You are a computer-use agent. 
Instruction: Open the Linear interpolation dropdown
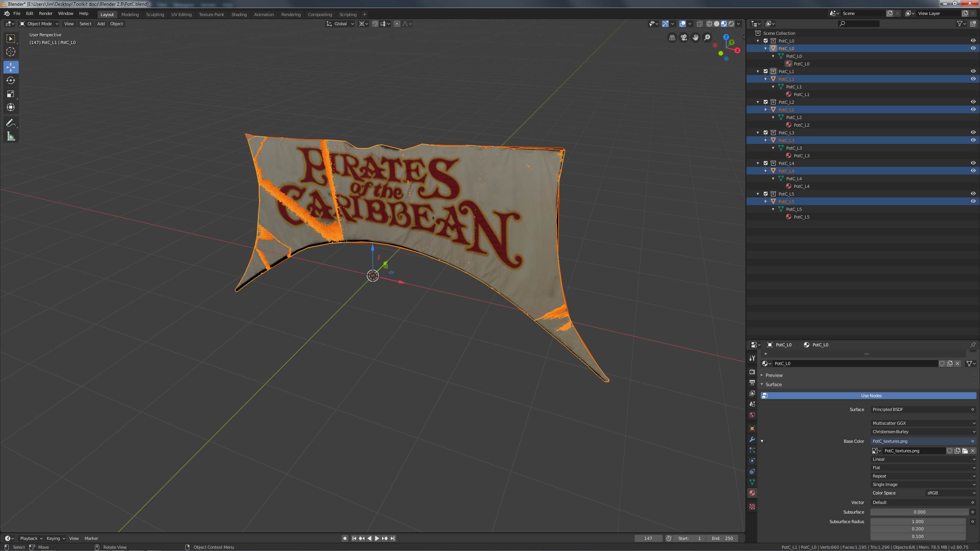923,459
